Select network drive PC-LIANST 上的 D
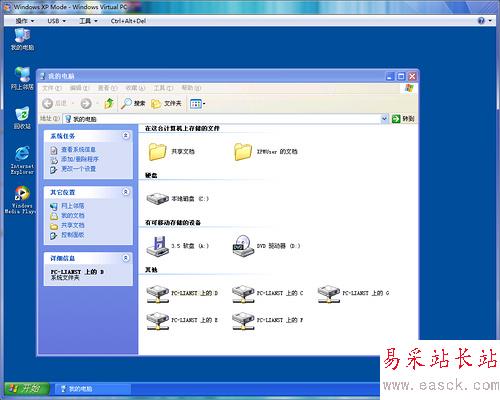The width and height of the screenshot is (500, 400). click(x=182, y=293)
